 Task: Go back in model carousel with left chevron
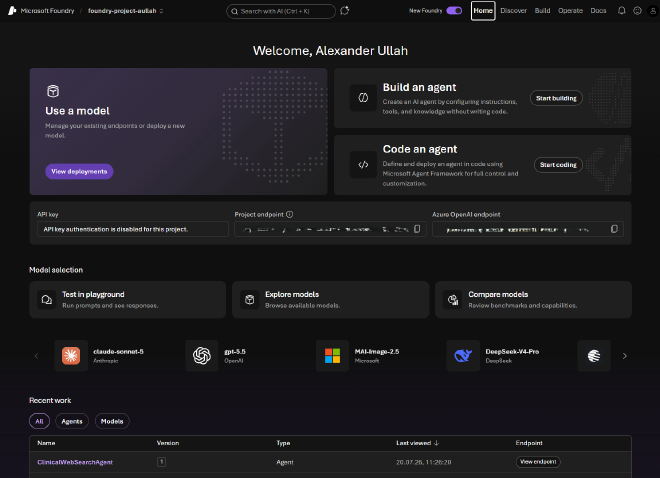(x=37, y=356)
